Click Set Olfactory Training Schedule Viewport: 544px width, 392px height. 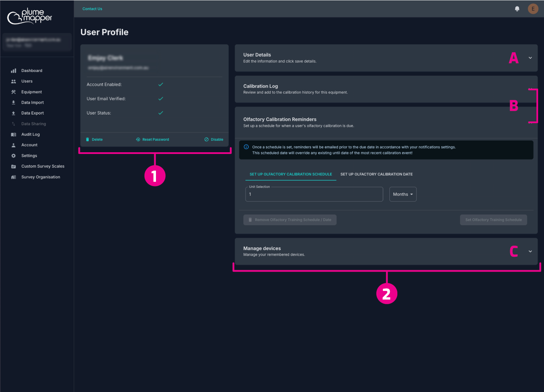pyautogui.click(x=494, y=220)
